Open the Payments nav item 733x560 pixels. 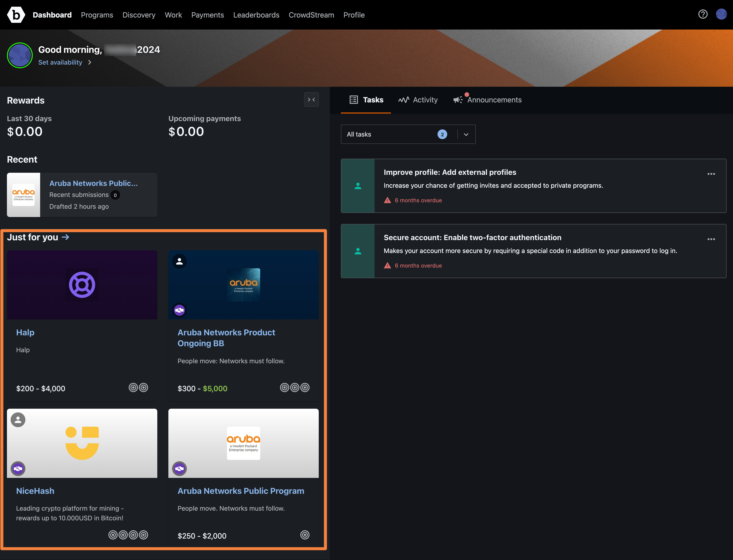click(208, 15)
